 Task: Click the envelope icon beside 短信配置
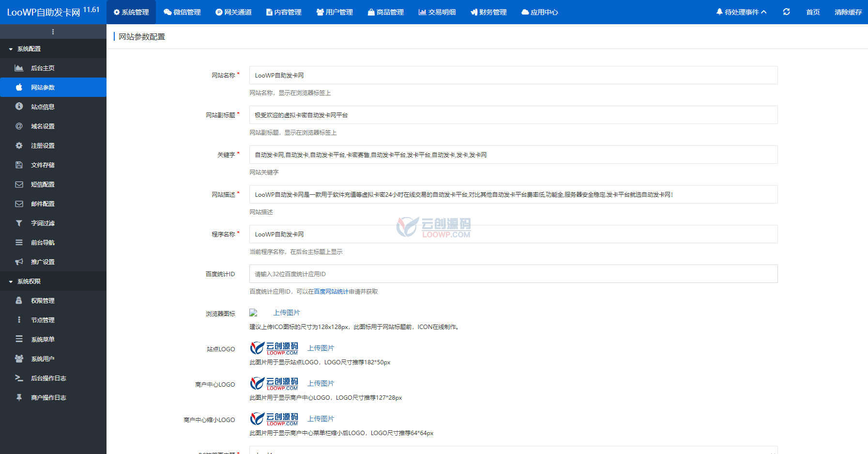(19, 184)
